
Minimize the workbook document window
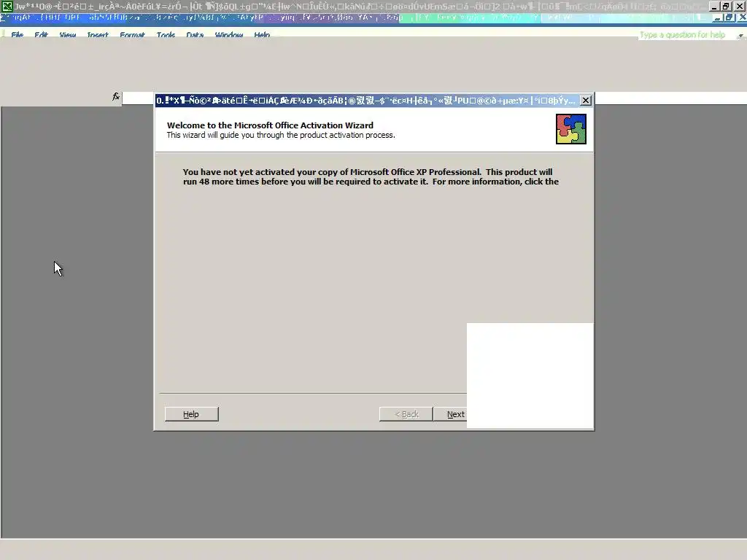click(717, 18)
